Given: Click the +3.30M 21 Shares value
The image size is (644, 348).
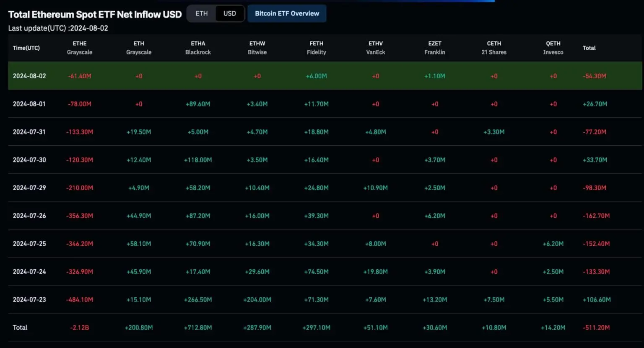Looking at the screenshot, I should point(494,132).
